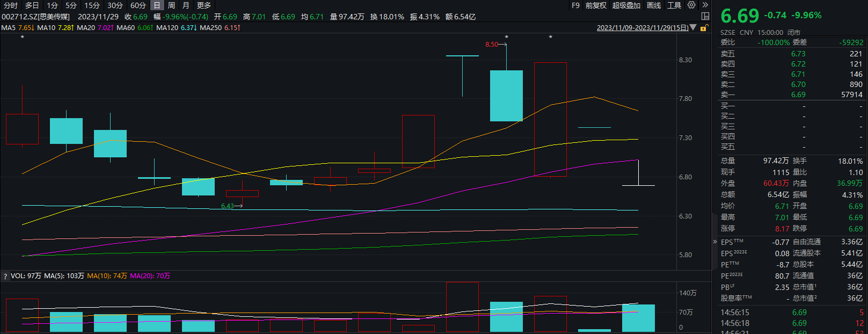Open the 前复权 adjustment dropdown
Screen dimensions: 868x334
(x=596, y=5)
